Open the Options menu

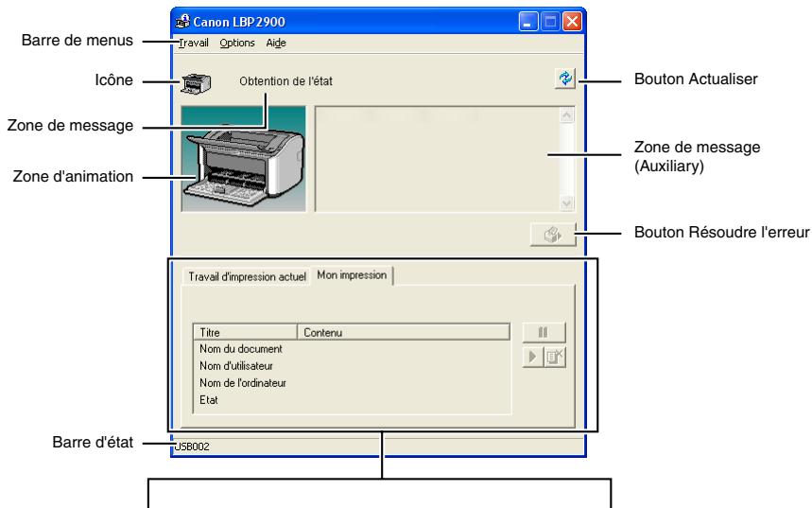point(237,43)
